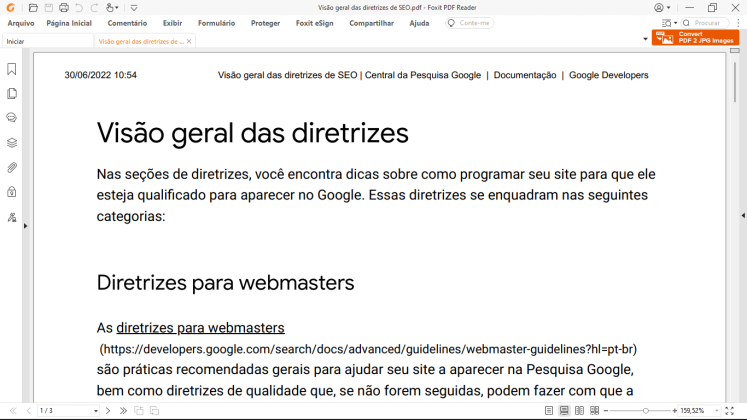Save the document using the floppy disk icon
Image resolution: width=747 pixels, height=420 pixels.
49,8
